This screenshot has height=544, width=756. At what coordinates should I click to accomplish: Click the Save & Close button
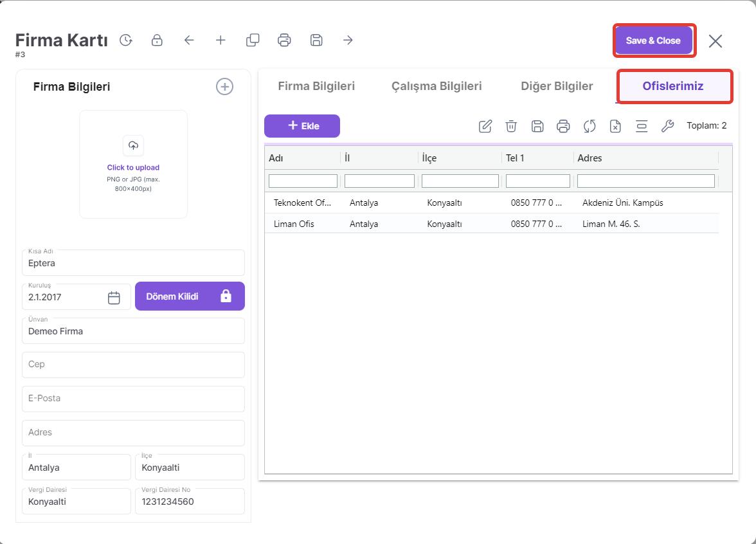[x=653, y=41]
